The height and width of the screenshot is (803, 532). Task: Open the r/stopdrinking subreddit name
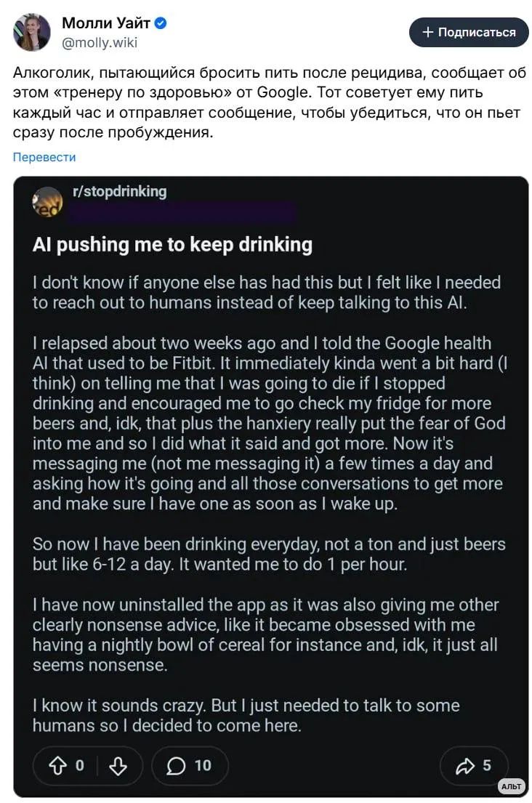pos(120,191)
